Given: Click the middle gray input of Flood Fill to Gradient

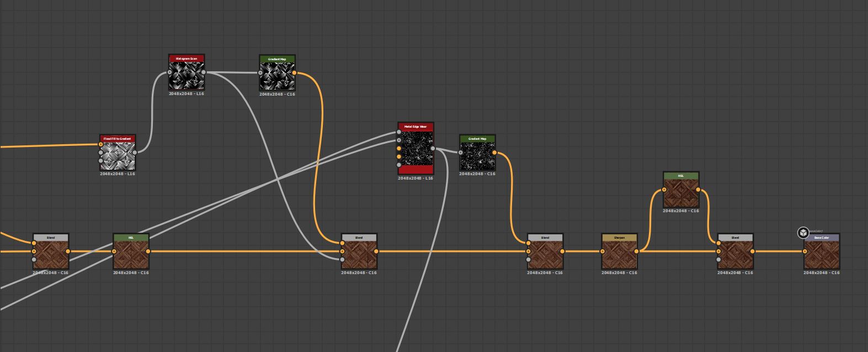Looking at the screenshot, I should click(101, 153).
